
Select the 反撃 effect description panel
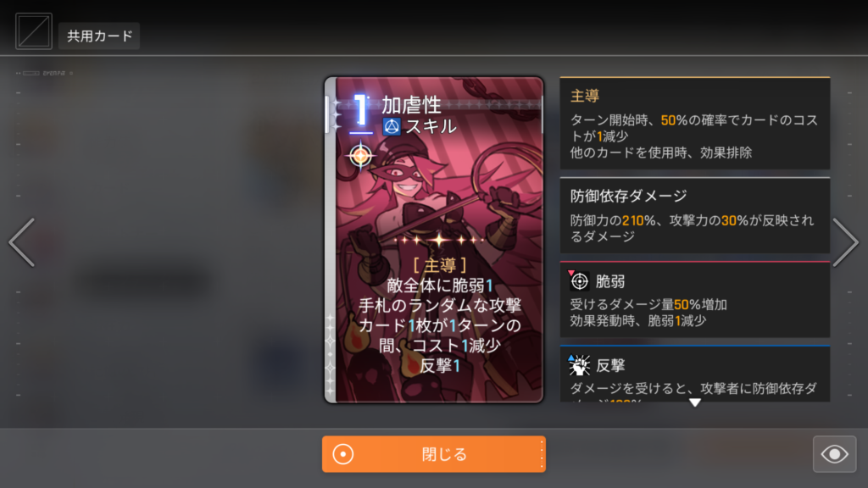click(695, 374)
